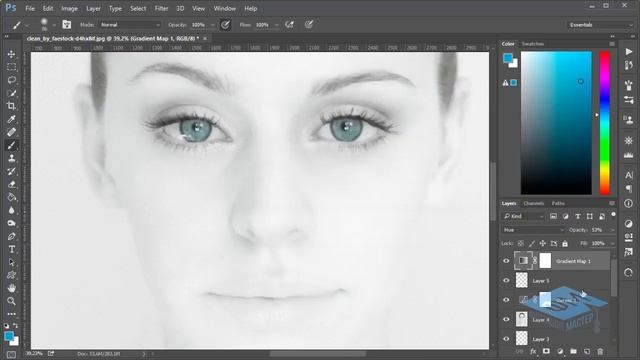Enable airbrush-style build-up
The width and height of the screenshot is (640, 360).
point(289,25)
